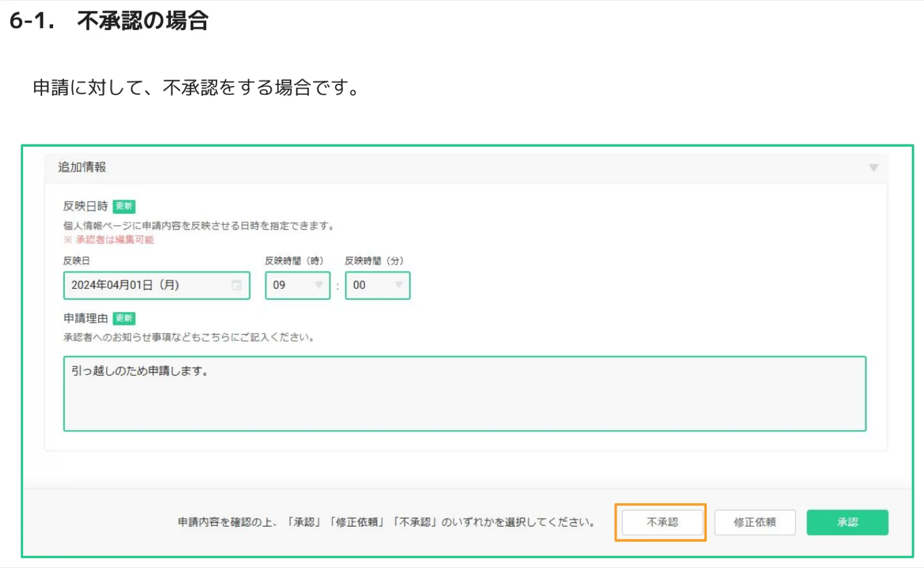
Task: Click the heading 6-1. 不承認の場合
Action: point(109,21)
